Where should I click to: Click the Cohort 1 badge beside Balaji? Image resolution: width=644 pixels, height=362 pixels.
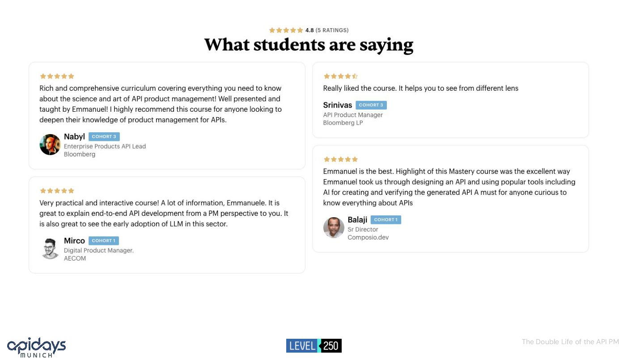[386, 220]
